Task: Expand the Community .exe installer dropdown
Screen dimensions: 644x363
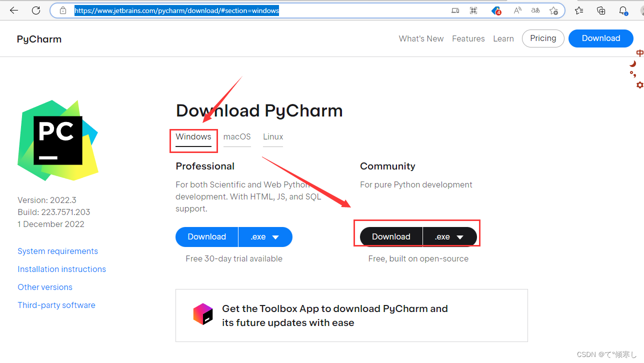Action: pyautogui.click(x=449, y=237)
